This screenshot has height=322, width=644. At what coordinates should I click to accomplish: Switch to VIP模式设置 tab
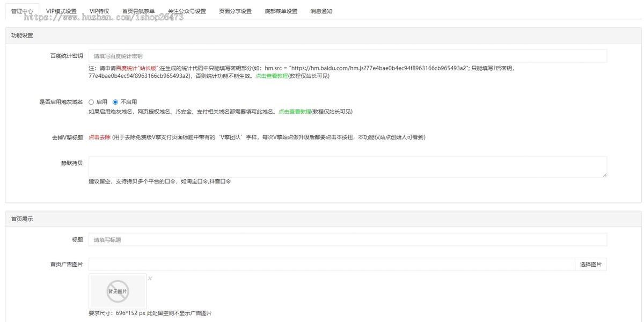tap(61, 11)
